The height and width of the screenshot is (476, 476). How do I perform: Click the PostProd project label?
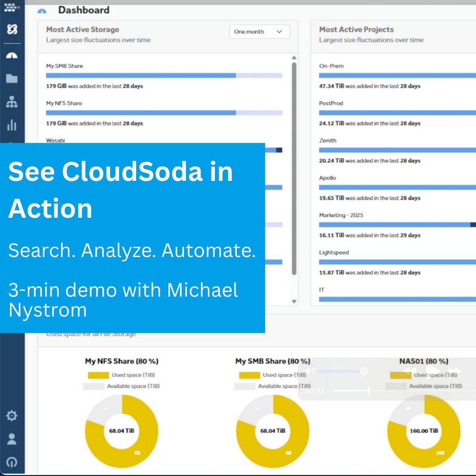tap(331, 103)
